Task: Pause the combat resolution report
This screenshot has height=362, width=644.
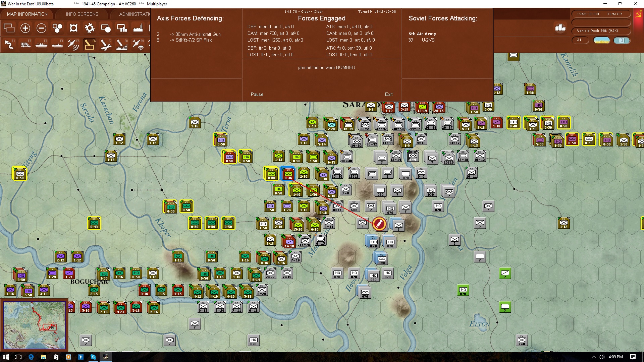Action: [x=257, y=95]
